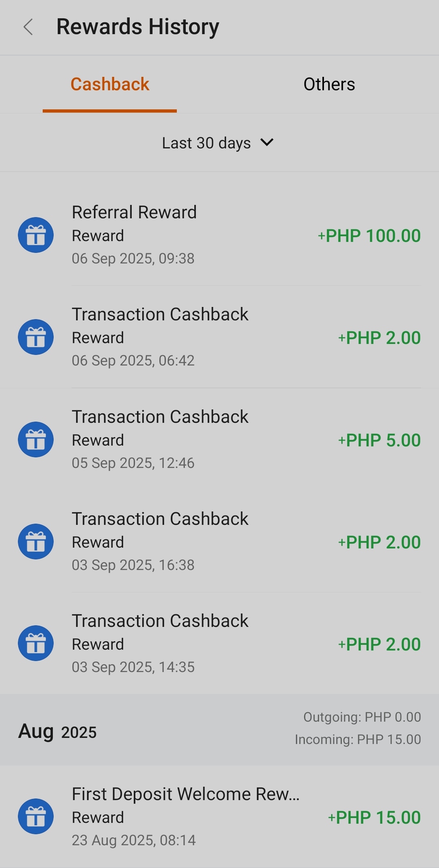Open the Last 30 days filter dropdown
The width and height of the screenshot is (439, 868).
(206, 143)
